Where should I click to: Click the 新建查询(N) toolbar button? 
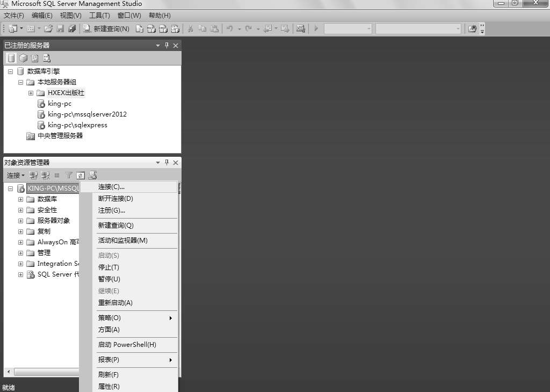tap(106, 28)
